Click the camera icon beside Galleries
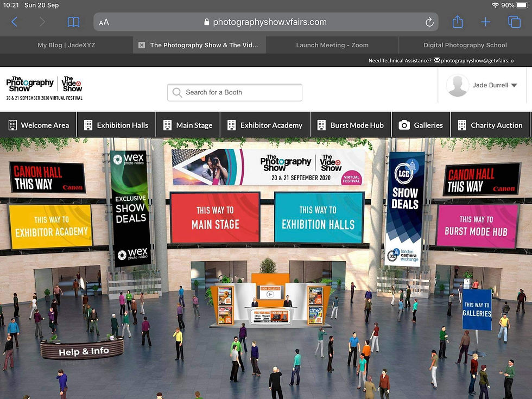Viewport: 532px width, 399px height. 404,125
